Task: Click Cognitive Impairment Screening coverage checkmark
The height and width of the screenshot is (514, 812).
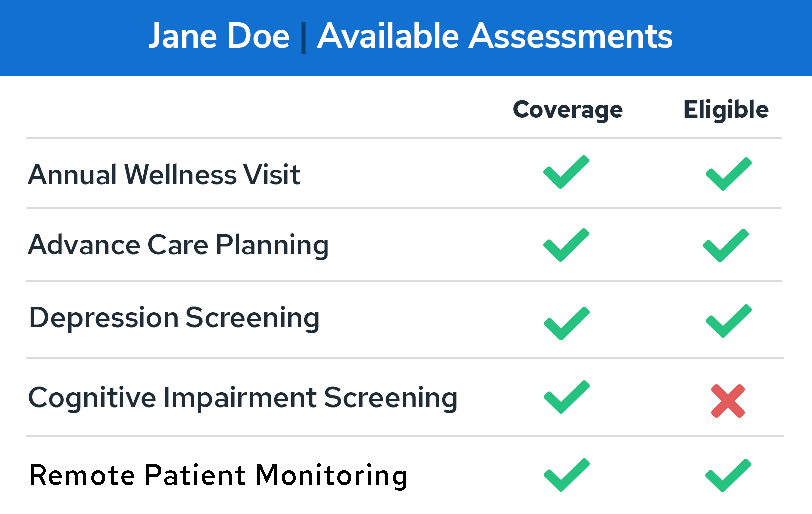Action: pos(567,397)
